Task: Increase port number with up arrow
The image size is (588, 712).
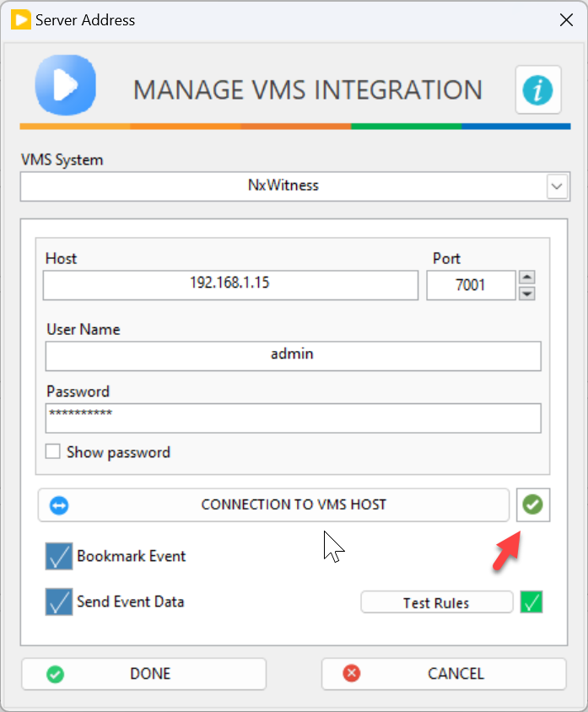Action: click(527, 278)
